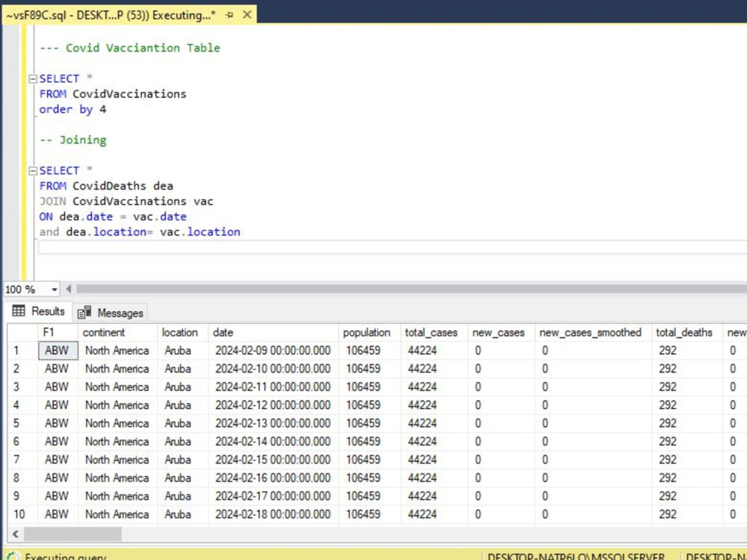
Task: Click the population column header
Action: [x=370, y=332]
